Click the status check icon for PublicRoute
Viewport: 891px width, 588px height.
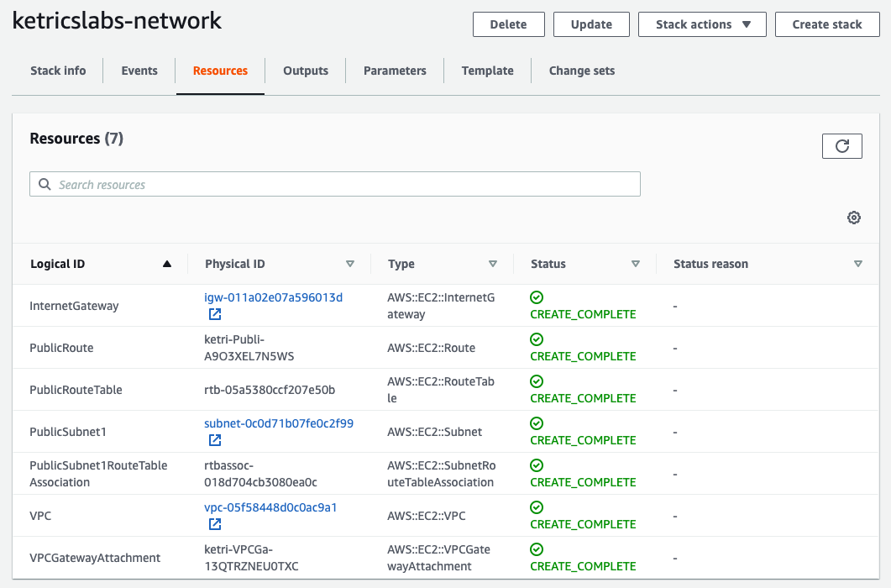[537, 339]
